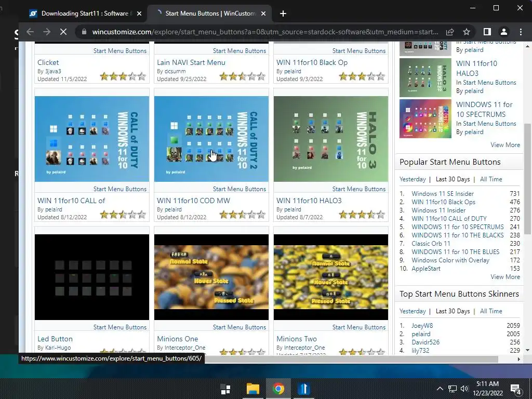Image resolution: width=532 pixels, height=399 pixels.
Task: Click the scroll-down arrow of vertical scrollbar
Action: tap(527, 350)
